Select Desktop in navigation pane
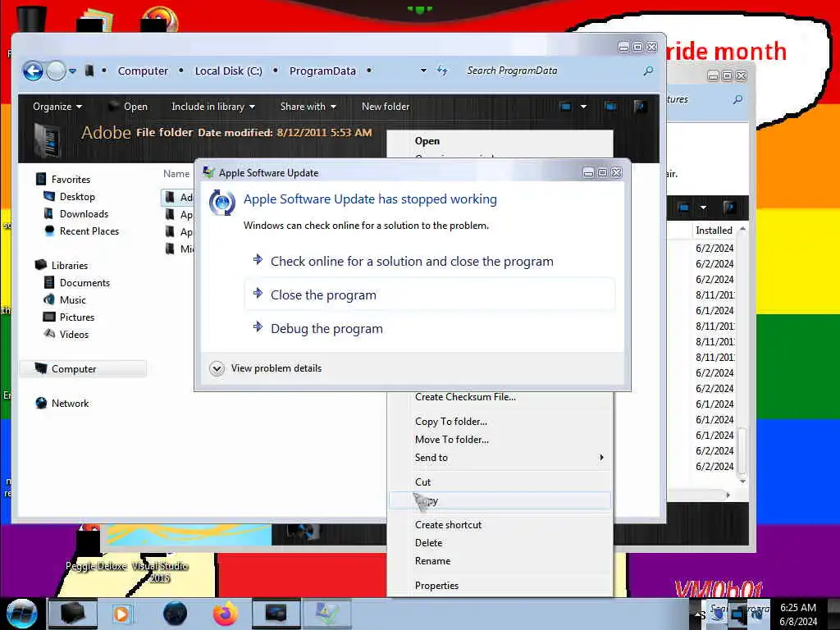 [69, 197]
